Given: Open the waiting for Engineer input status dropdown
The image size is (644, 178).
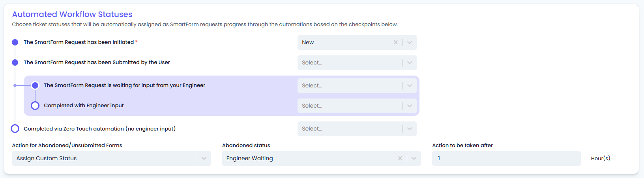Looking at the screenshot, I should pyautogui.click(x=357, y=85).
